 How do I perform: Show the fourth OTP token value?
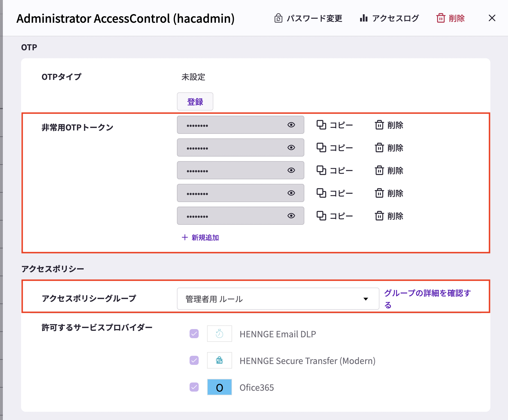[291, 193]
